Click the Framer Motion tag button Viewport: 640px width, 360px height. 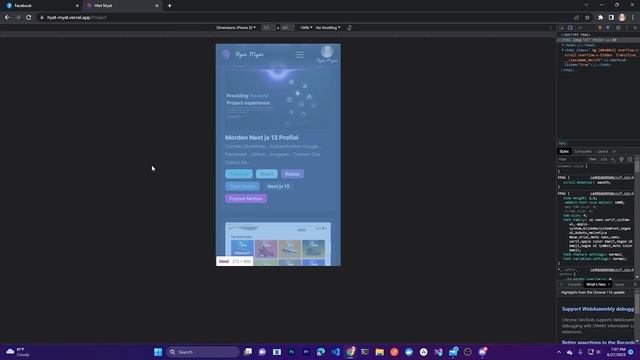click(246, 198)
